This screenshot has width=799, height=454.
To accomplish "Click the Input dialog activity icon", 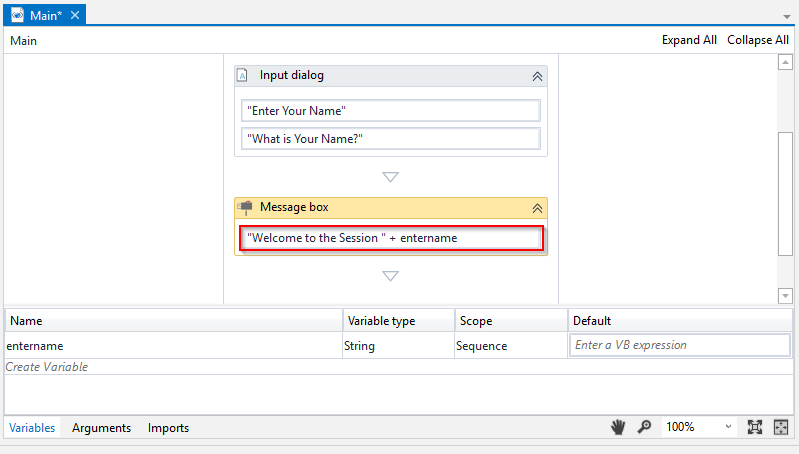I will click(243, 75).
